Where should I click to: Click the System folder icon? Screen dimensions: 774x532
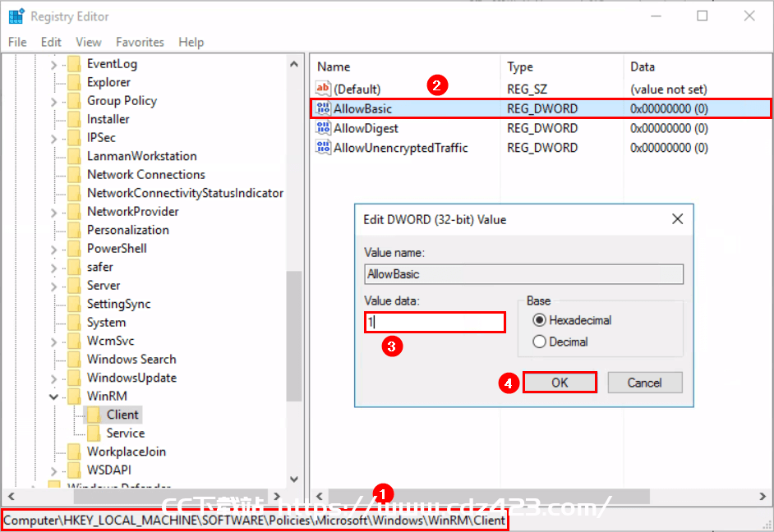tap(74, 323)
